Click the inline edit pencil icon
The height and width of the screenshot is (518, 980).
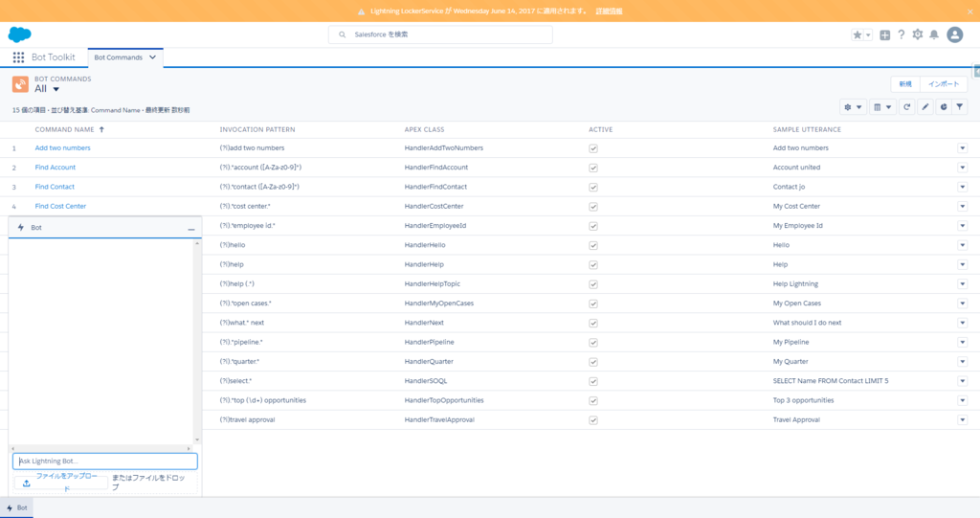tap(925, 107)
